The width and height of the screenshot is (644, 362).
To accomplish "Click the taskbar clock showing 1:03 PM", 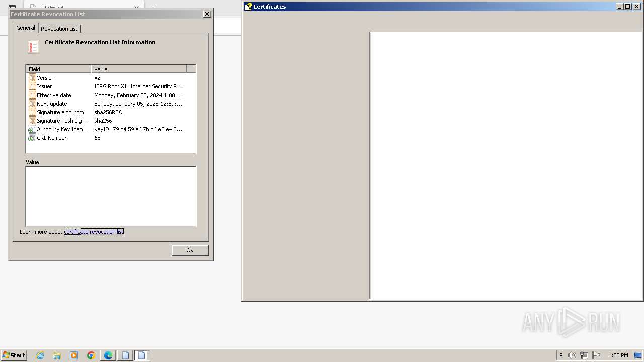I will pyautogui.click(x=618, y=355).
